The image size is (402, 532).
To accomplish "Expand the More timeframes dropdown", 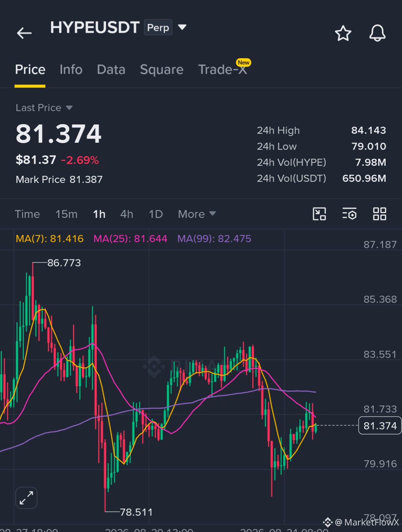I will (x=197, y=214).
